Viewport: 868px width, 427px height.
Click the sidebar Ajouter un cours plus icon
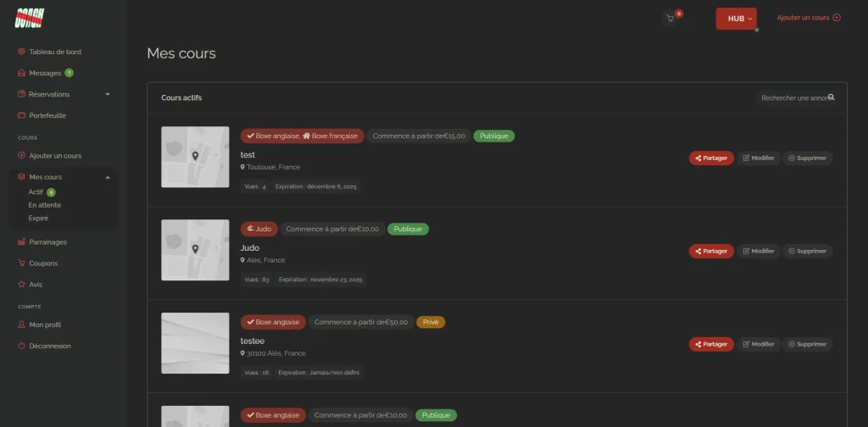[x=21, y=155]
